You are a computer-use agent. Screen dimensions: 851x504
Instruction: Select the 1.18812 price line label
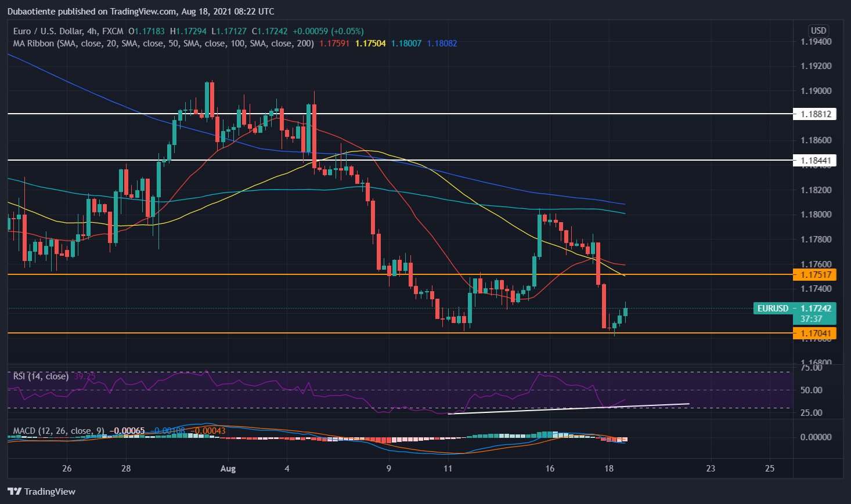point(815,114)
